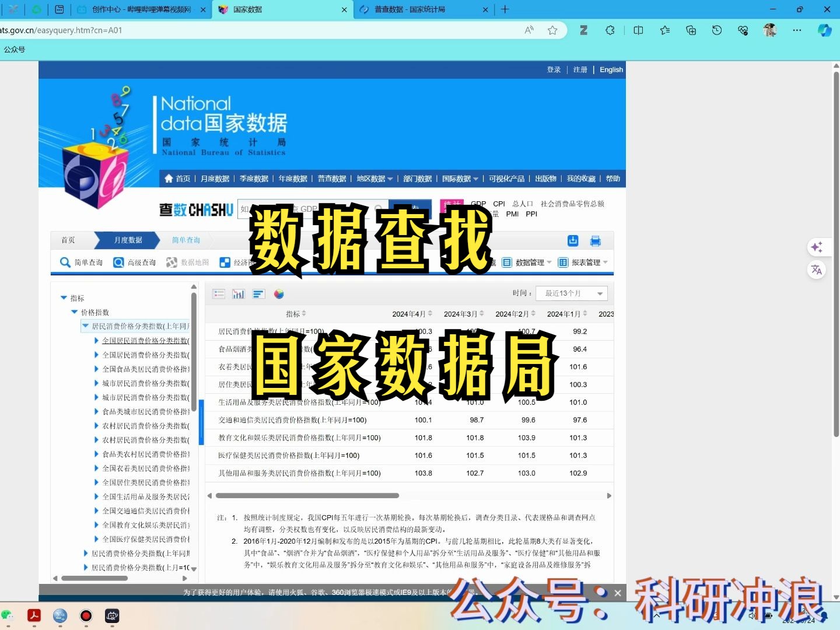Image resolution: width=840 pixels, height=630 pixels.
Task: Click 注册 register link
Action: pos(580,69)
